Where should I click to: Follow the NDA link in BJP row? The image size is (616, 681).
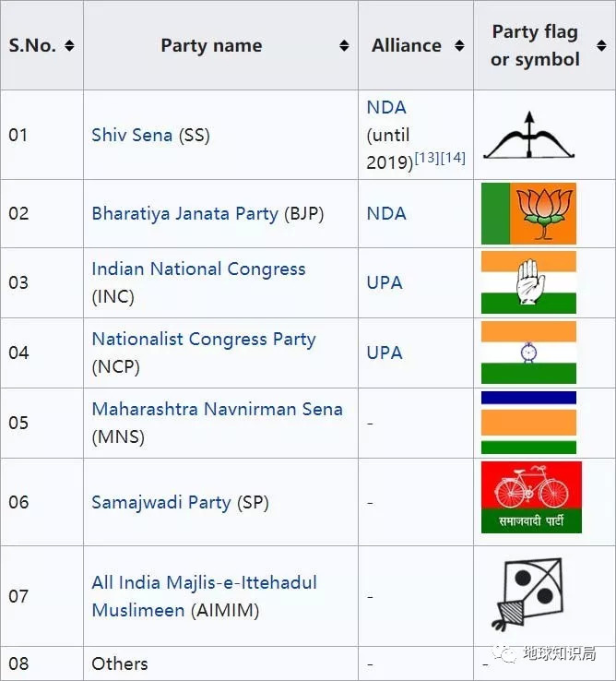coord(385,213)
